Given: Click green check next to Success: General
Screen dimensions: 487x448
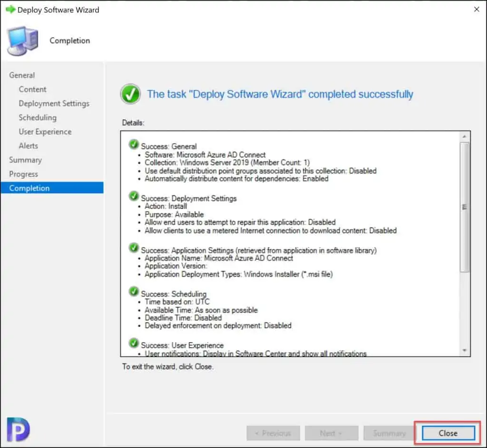Looking at the screenshot, I should (134, 144).
